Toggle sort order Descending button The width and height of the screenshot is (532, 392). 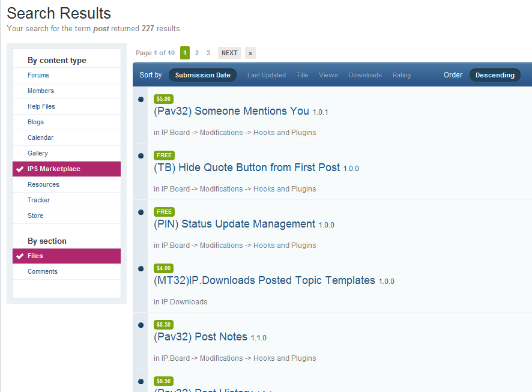(x=495, y=75)
